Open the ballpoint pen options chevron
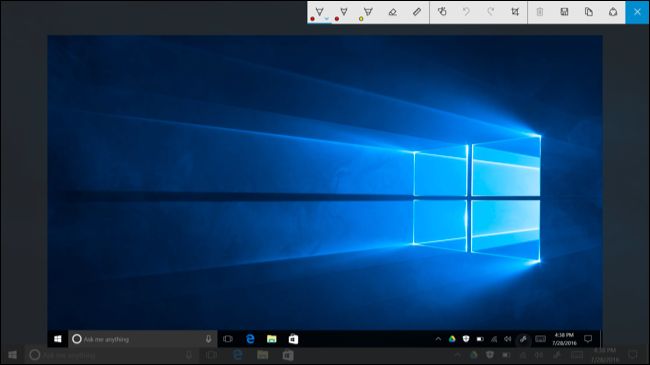This screenshot has height=365, width=650. 327,19
